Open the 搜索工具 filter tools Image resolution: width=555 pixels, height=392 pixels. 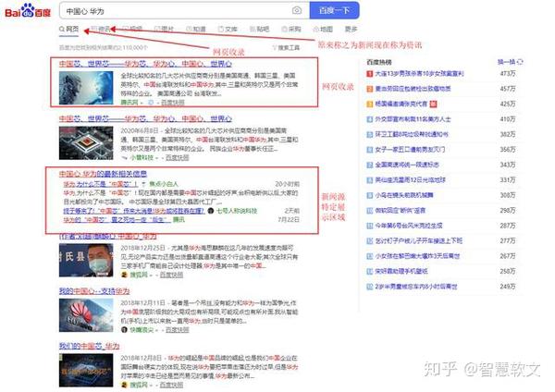[x=286, y=47]
